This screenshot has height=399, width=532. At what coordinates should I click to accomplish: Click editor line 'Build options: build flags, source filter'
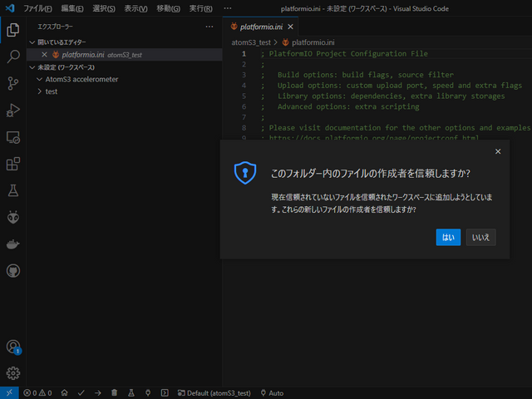pos(357,75)
